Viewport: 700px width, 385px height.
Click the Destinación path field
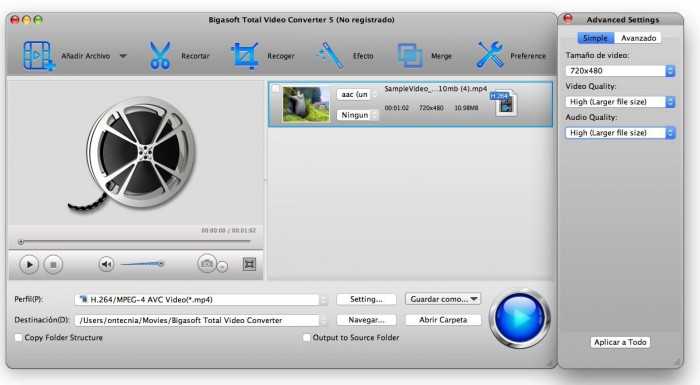(x=197, y=320)
